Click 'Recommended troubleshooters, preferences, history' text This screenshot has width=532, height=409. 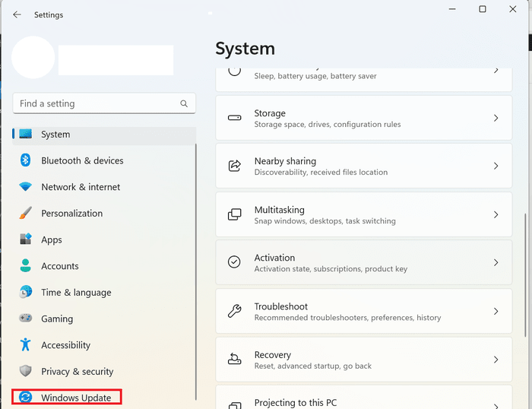click(x=348, y=318)
